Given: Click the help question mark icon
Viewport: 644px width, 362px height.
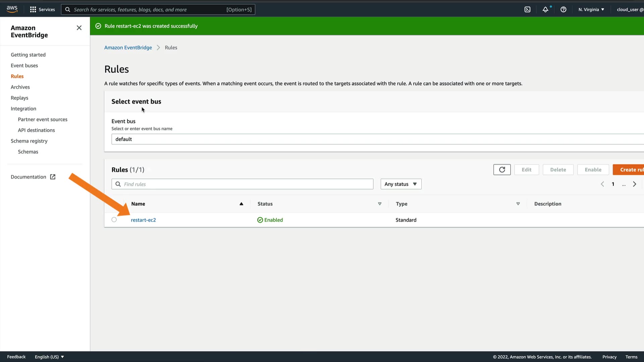Looking at the screenshot, I should [563, 9].
